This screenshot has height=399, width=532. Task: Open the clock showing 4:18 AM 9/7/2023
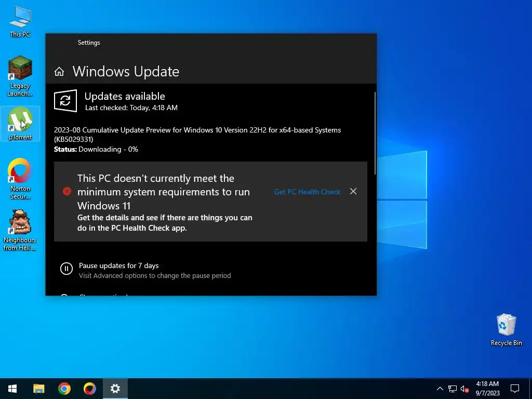point(487,389)
